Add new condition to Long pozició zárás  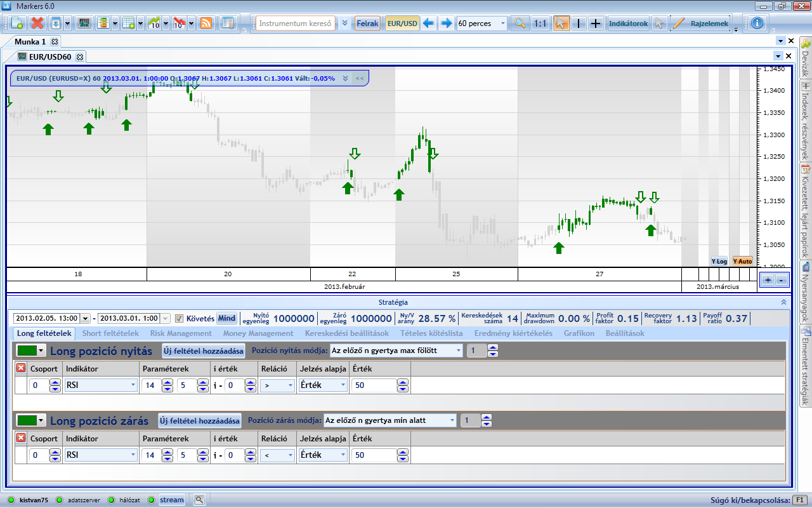(x=200, y=420)
